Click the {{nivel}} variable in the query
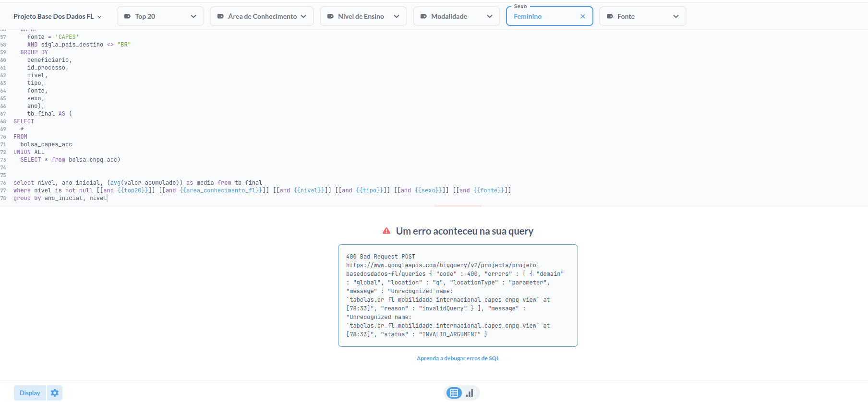 (x=309, y=190)
